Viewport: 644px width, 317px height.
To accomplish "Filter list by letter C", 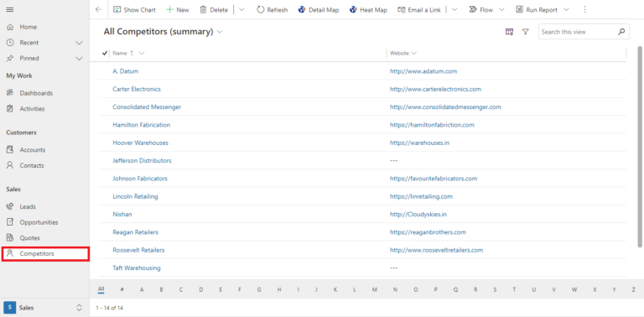I will pos(181,289).
